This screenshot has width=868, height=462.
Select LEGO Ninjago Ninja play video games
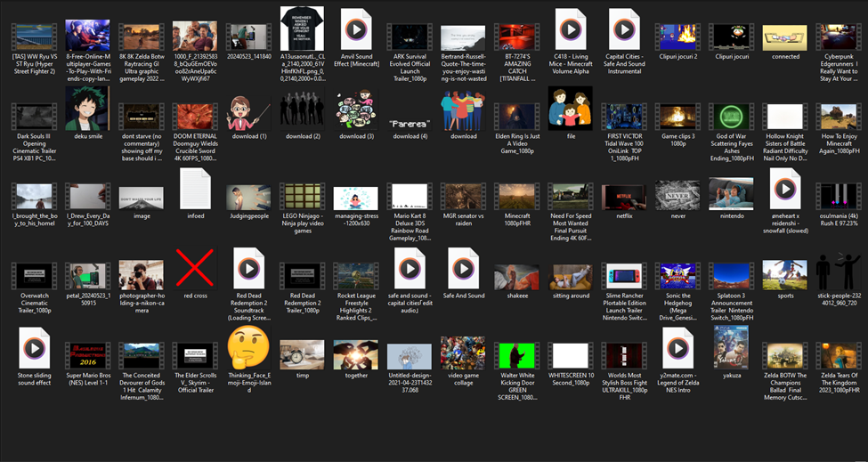pos(303,197)
